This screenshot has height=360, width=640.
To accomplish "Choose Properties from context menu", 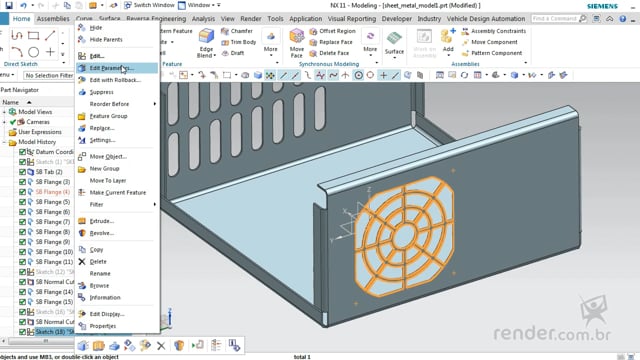I will point(117,326).
